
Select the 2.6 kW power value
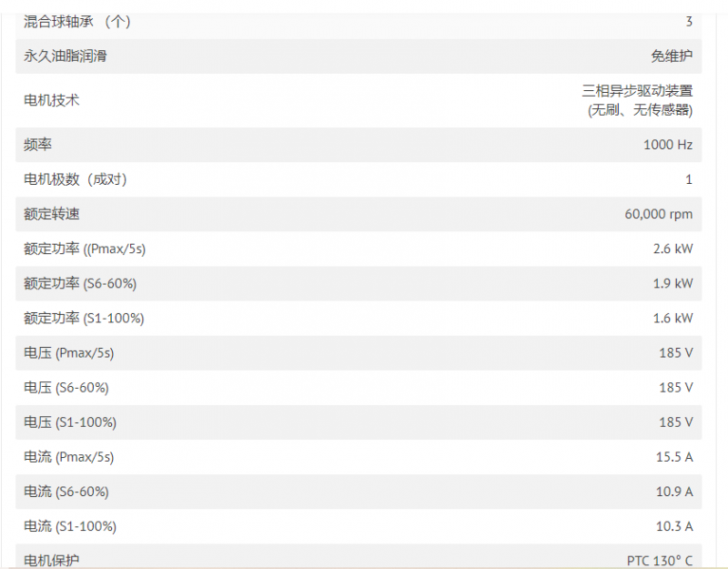[x=672, y=249]
